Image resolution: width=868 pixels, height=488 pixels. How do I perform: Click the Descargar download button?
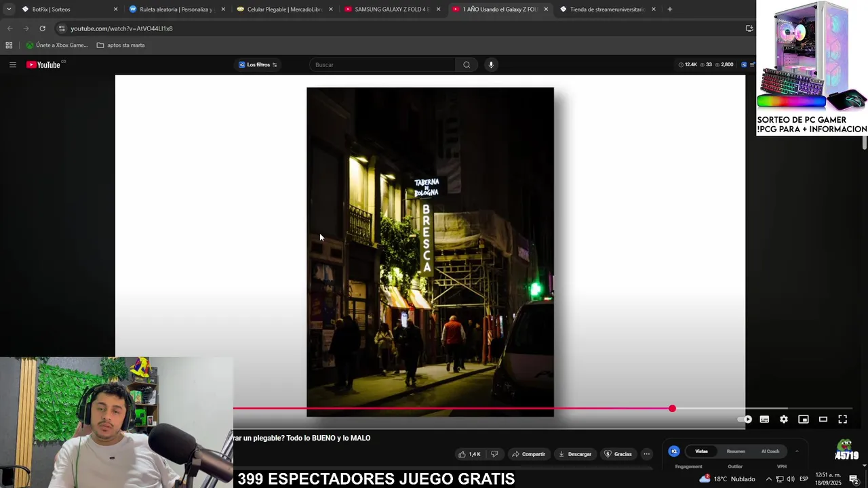(x=575, y=454)
